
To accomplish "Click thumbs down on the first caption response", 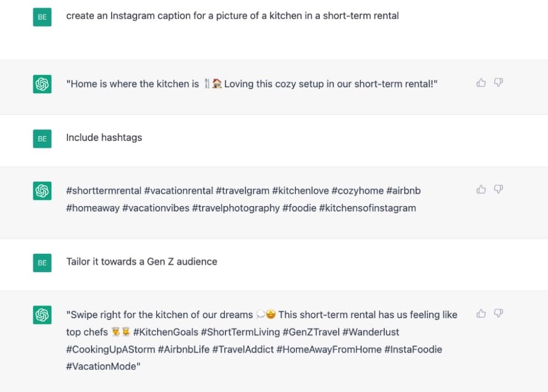I will (499, 82).
